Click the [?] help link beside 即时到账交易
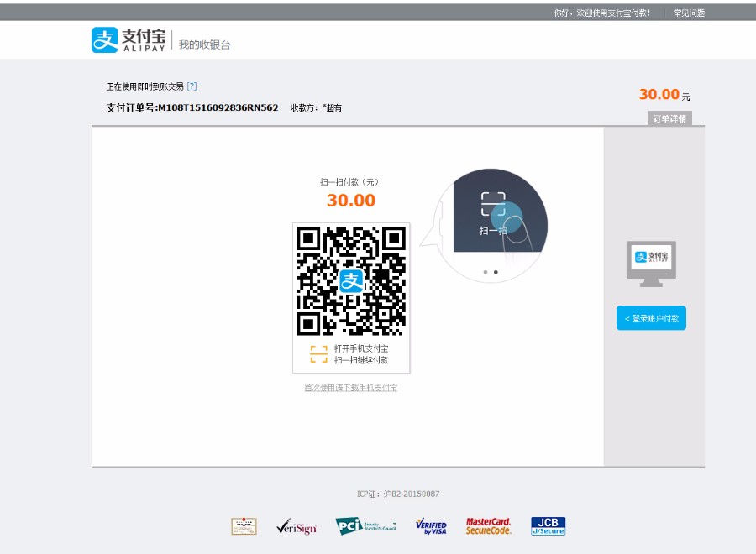The height and width of the screenshot is (554, 756). click(x=192, y=86)
